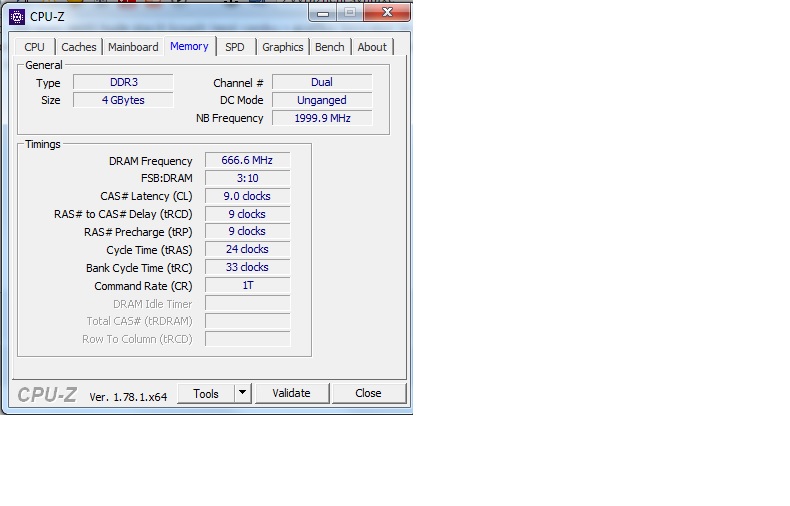
Task: Select the Memory tab
Action: tap(189, 46)
